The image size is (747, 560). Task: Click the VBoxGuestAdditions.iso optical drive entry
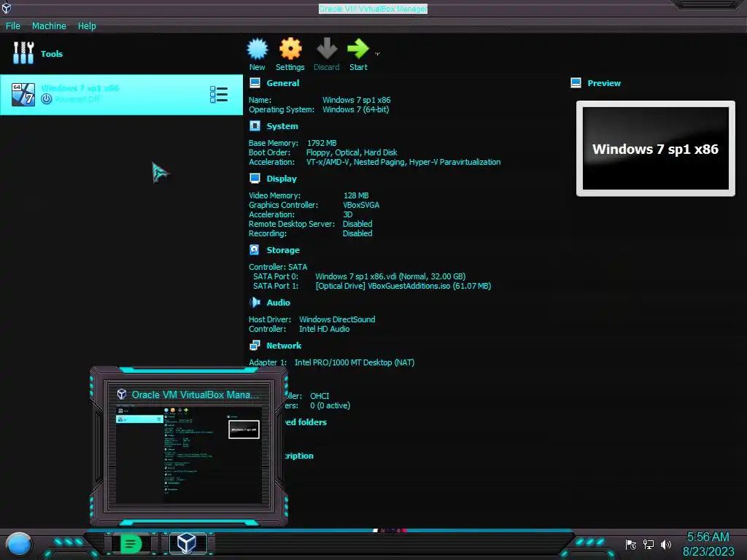coord(403,286)
